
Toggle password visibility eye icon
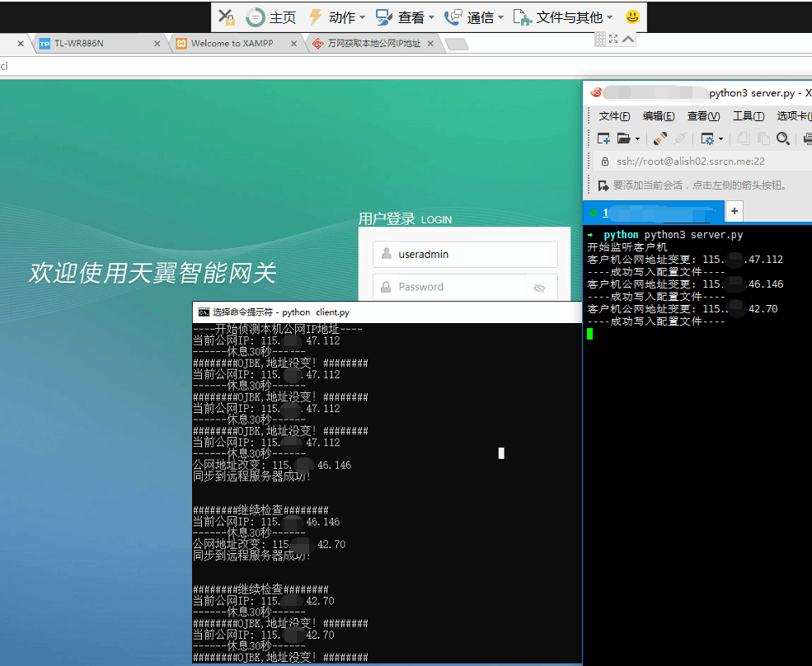pyautogui.click(x=540, y=288)
